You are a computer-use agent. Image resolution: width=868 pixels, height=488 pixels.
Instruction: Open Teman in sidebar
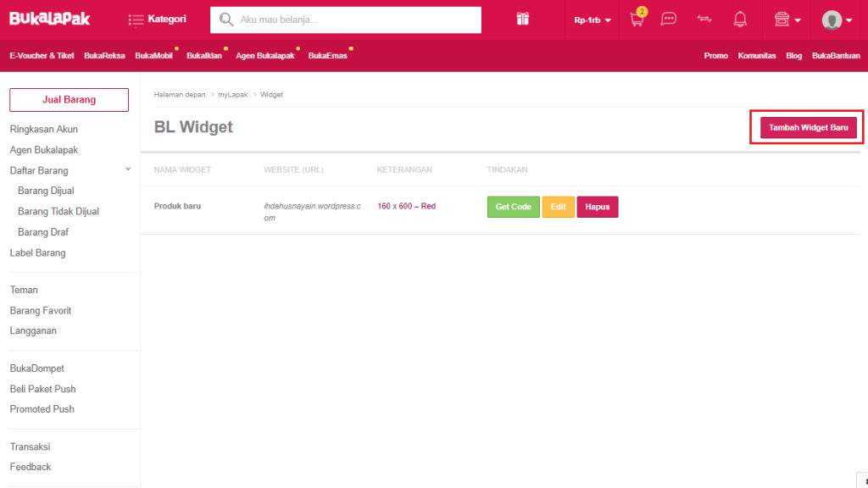(24, 290)
